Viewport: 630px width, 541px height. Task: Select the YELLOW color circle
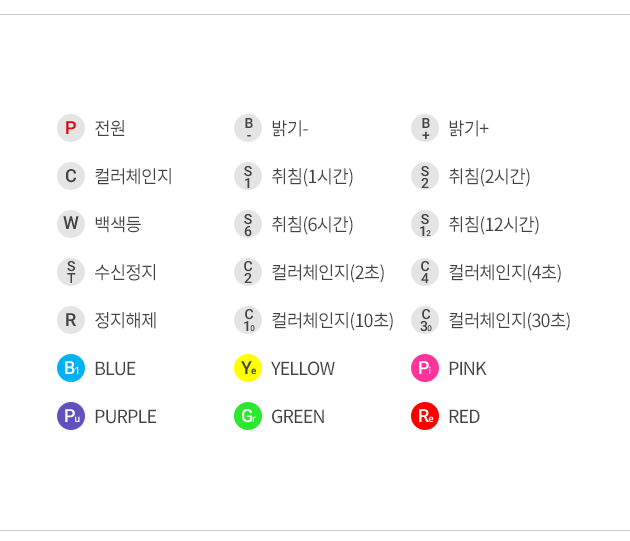[248, 368]
